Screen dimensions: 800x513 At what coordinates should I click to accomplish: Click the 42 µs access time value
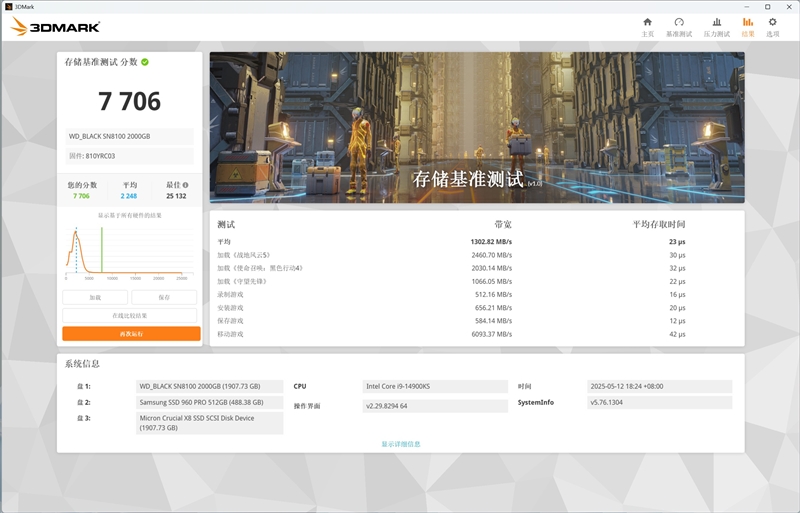coord(677,334)
